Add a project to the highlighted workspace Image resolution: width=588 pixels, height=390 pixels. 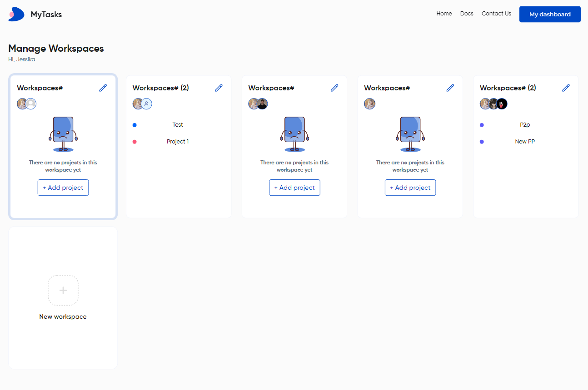coord(63,188)
